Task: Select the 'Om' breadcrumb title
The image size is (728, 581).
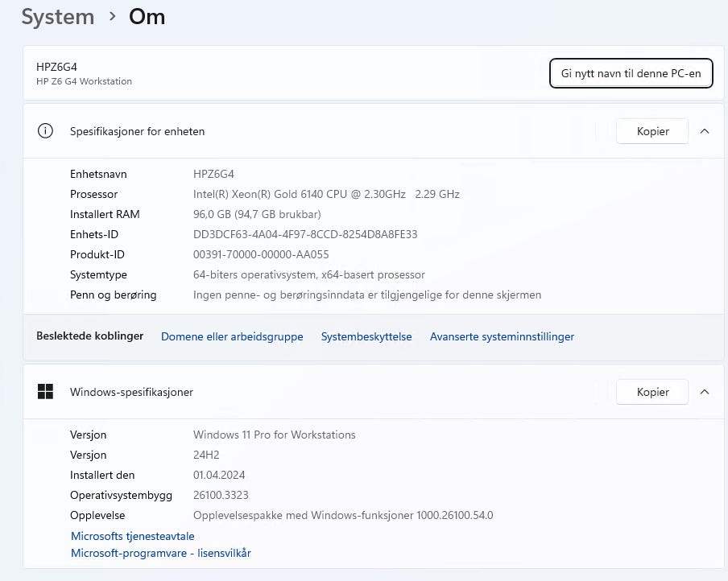Action: [x=147, y=17]
